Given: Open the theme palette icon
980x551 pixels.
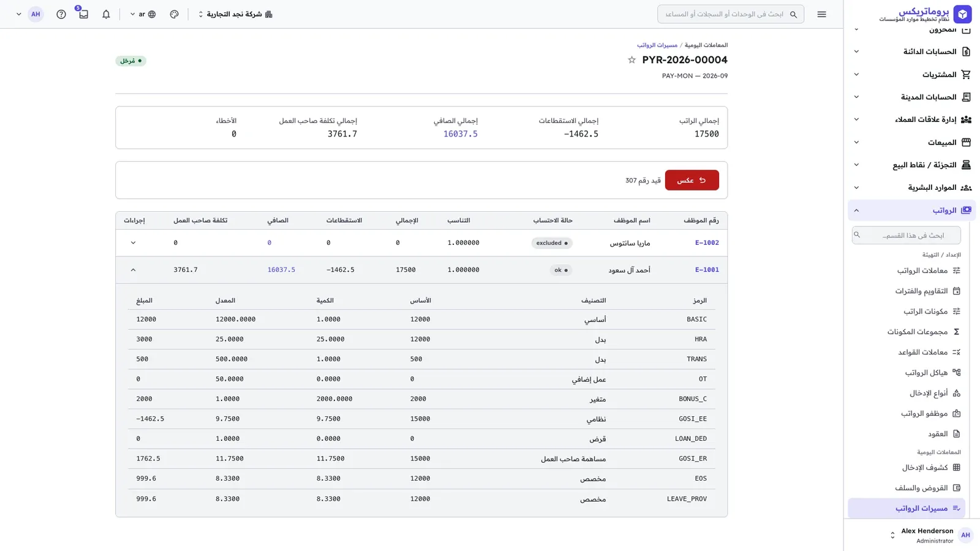Looking at the screenshot, I should pyautogui.click(x=175, y=14).
